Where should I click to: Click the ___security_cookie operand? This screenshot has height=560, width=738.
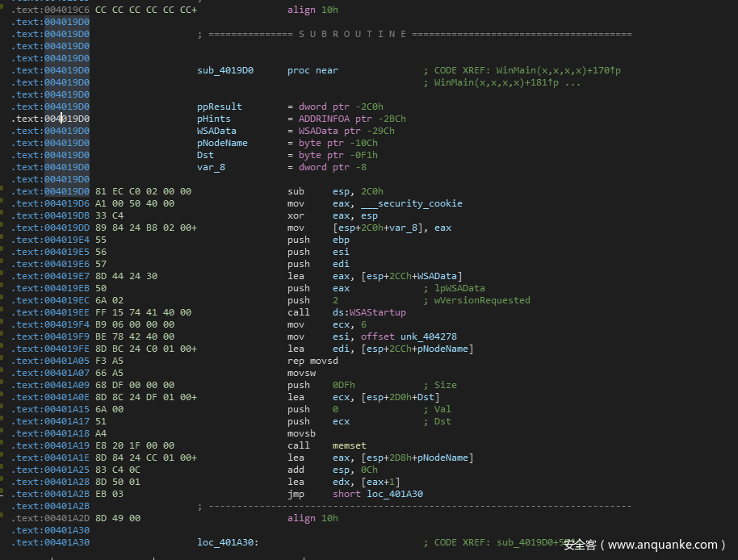pyautogui.click(x=411, y=203)
